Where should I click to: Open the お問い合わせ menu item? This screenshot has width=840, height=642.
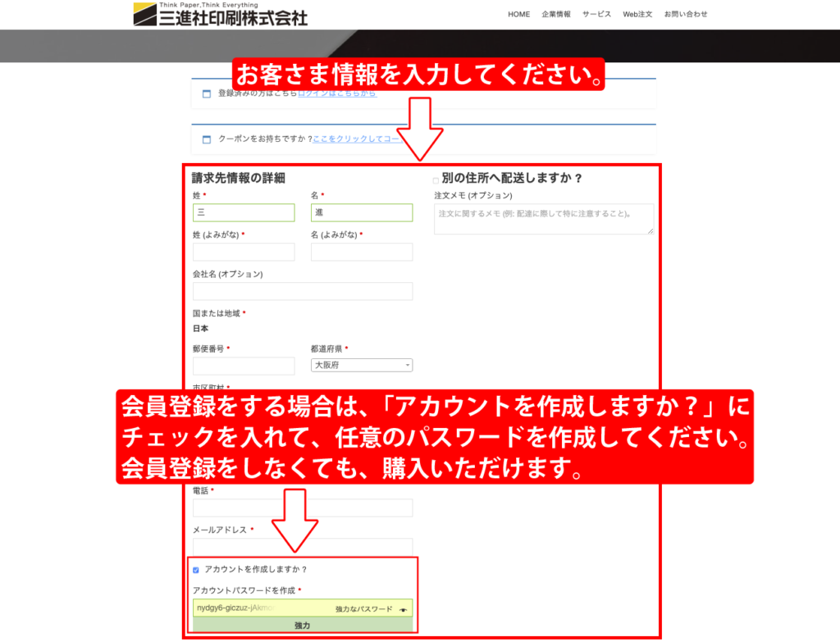685,15
